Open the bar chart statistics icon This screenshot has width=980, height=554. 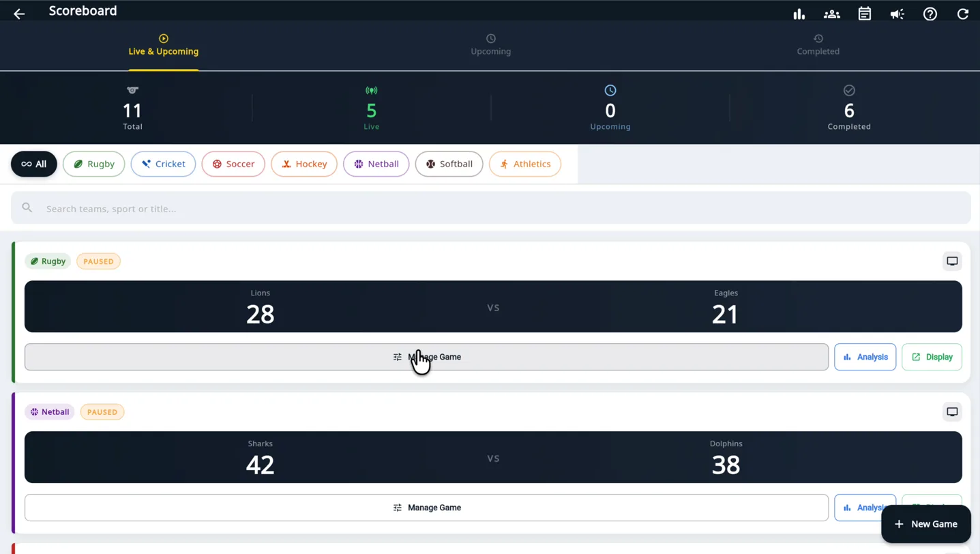(x=799, y=14)
